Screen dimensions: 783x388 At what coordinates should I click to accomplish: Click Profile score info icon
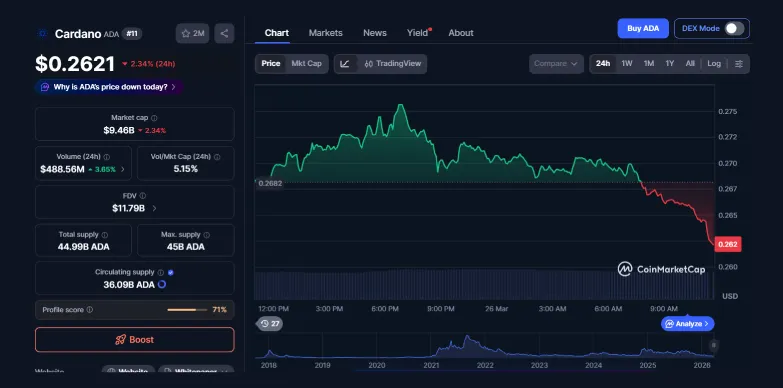(x=90, y=310)
